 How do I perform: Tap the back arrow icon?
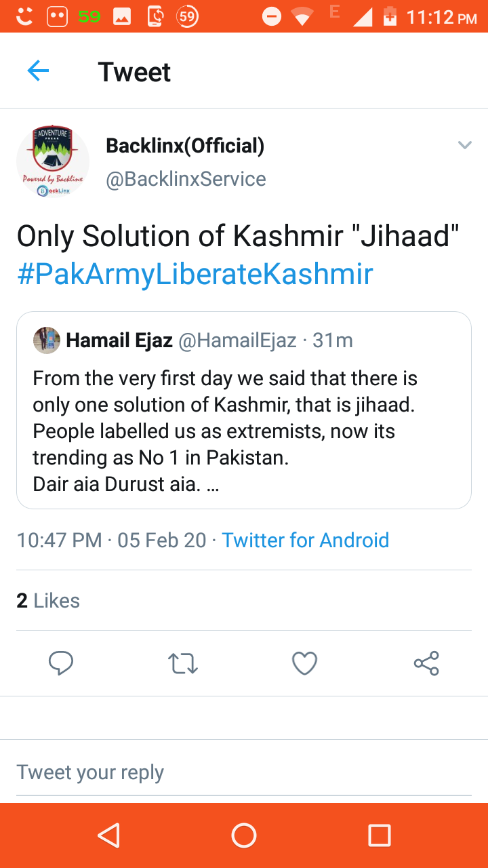pos(38,71)
